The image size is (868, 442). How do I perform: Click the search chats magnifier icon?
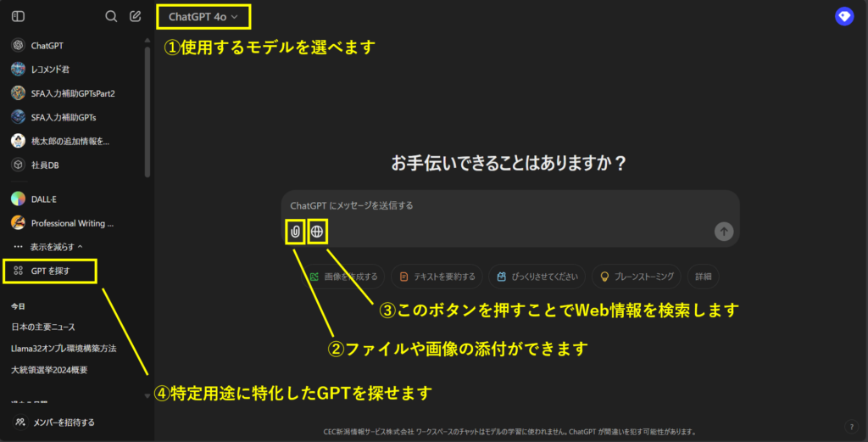coord(111,16)
